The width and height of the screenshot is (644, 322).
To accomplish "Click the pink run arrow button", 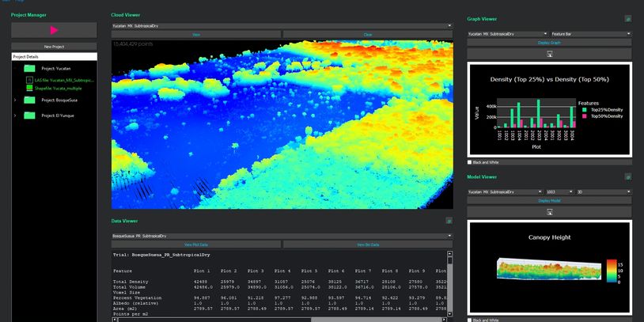I will 54,30.
